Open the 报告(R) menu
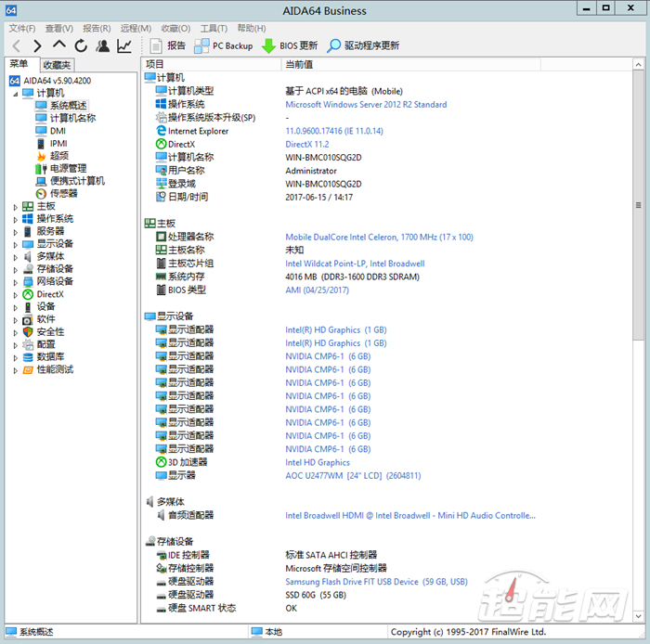This screenshot has height=644, width=650. click(97, 28)
